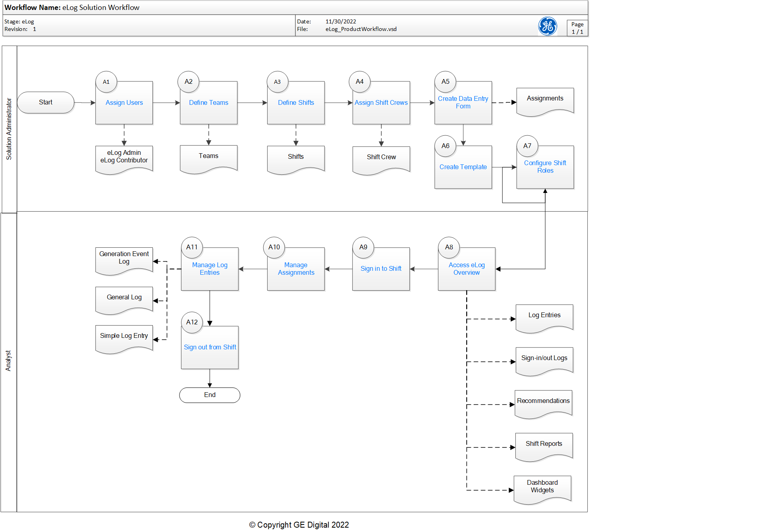Click the Copyright GE Digital 2022 footer
The width and height of the screenshot is (760, 532).
click(x=299, y=525)
